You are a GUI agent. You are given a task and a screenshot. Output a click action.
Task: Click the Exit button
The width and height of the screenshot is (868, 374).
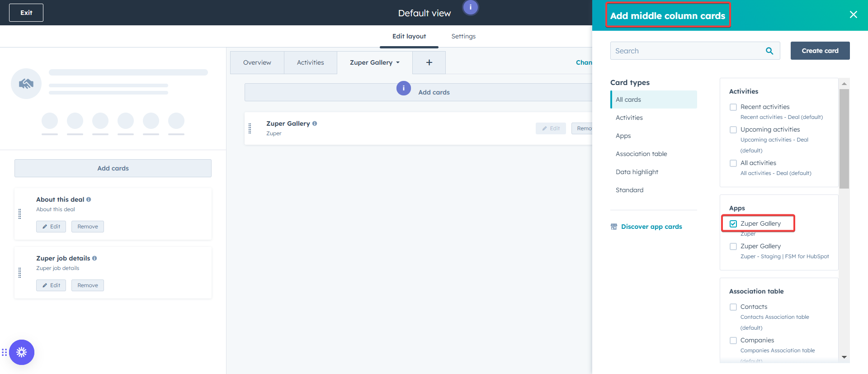coord(26,13)
